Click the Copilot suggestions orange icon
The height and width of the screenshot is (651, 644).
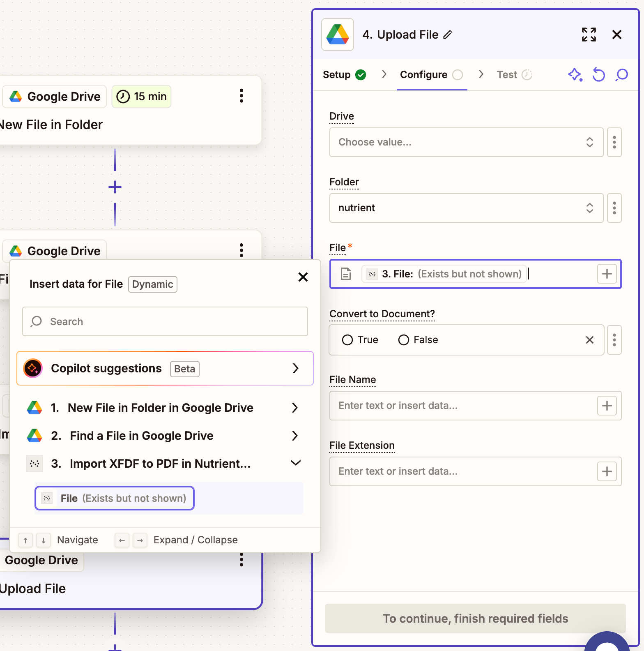tap(33, 368)
